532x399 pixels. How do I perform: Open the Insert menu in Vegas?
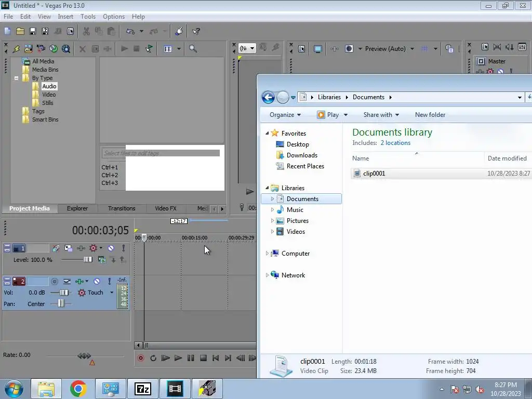pos(65,16)
